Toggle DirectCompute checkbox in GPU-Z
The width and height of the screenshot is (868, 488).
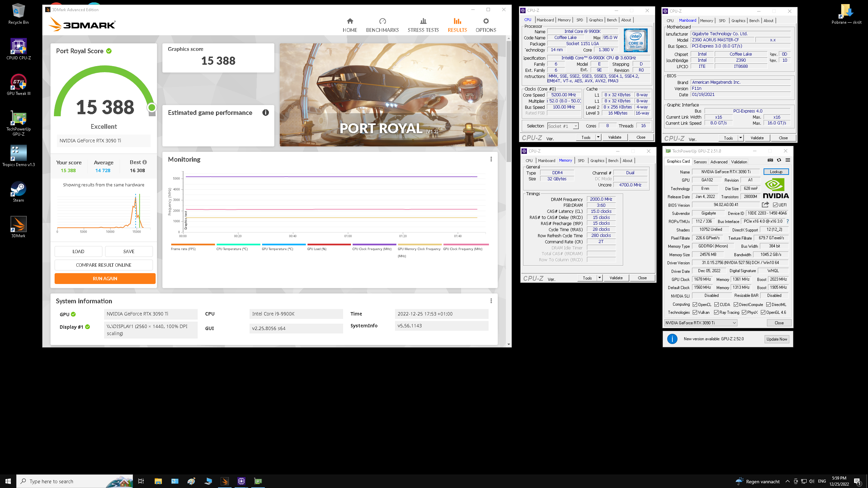pos(736,305)
